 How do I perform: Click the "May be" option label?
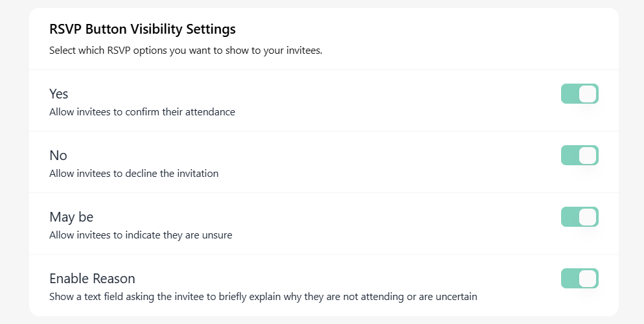(71, 217)
